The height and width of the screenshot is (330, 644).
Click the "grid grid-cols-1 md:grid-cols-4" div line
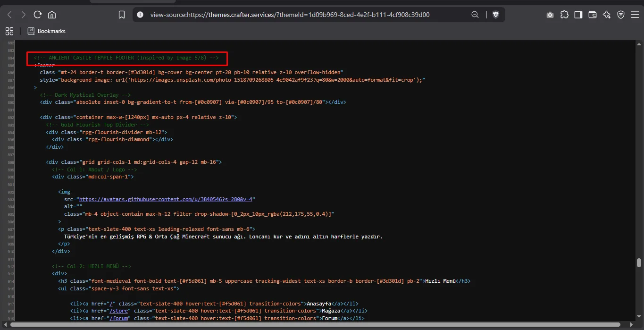pos(134,162)
